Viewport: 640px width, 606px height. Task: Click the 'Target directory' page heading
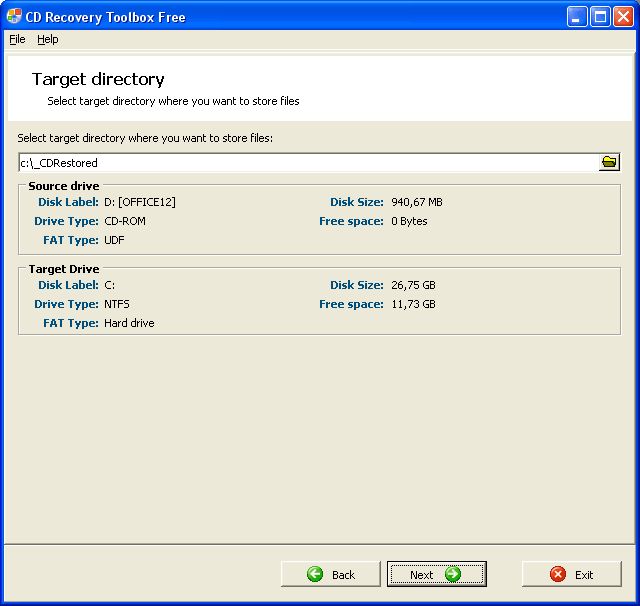click(x=98, y=79)
